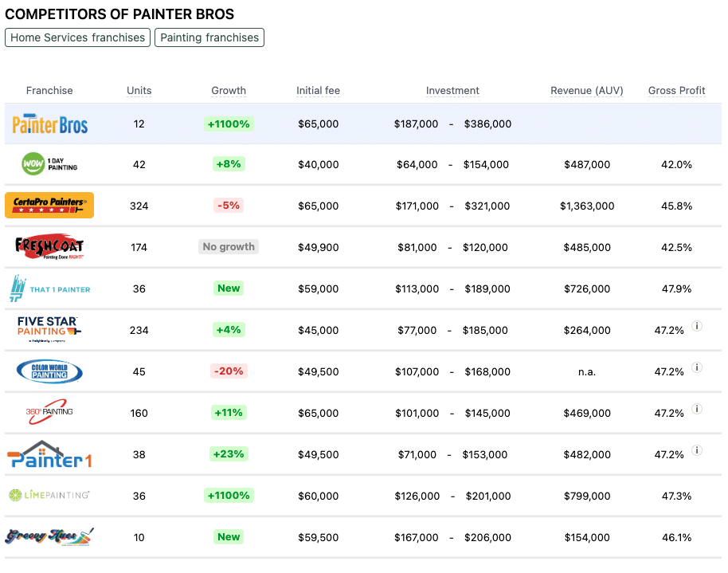Click info icon in Painter1 row

(696, 449)
